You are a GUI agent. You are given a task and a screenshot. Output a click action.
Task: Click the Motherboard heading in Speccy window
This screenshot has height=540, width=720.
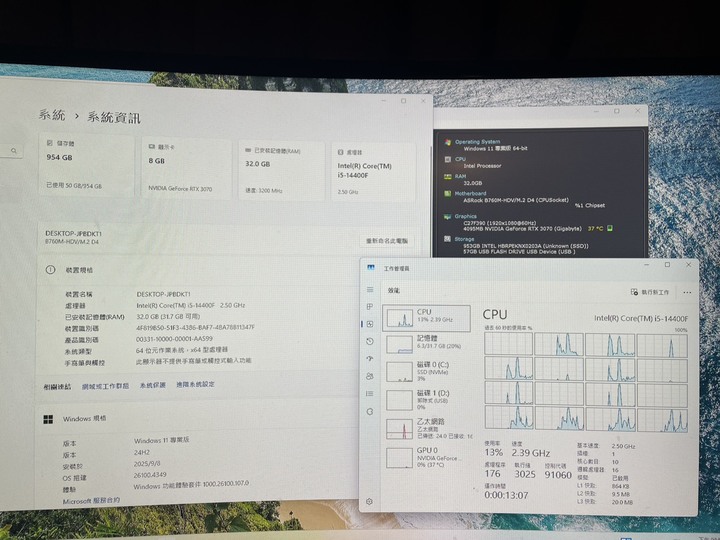click(x=471, y=193)
